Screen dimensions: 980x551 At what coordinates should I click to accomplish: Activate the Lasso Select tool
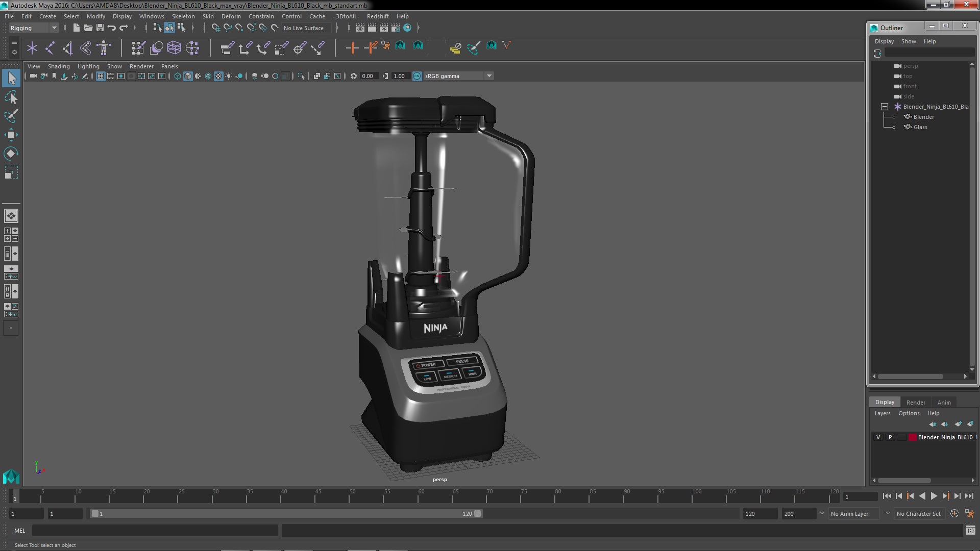11,97
